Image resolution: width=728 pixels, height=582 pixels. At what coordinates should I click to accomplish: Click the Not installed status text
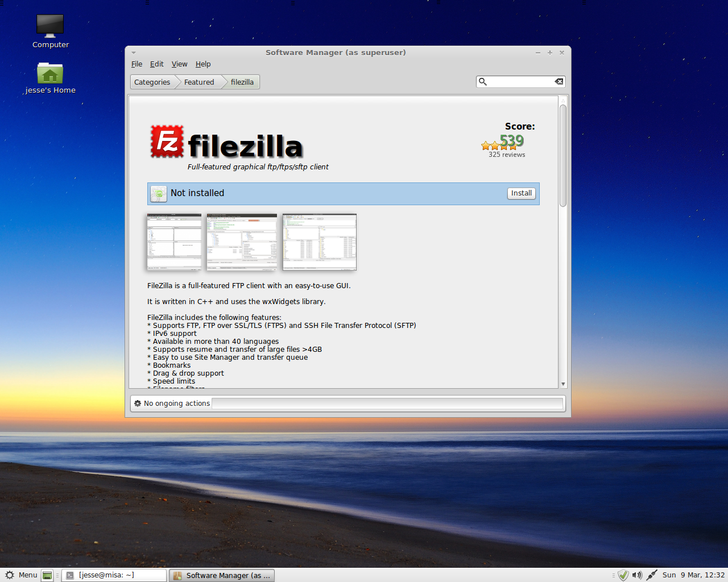(x=197, y=193)
